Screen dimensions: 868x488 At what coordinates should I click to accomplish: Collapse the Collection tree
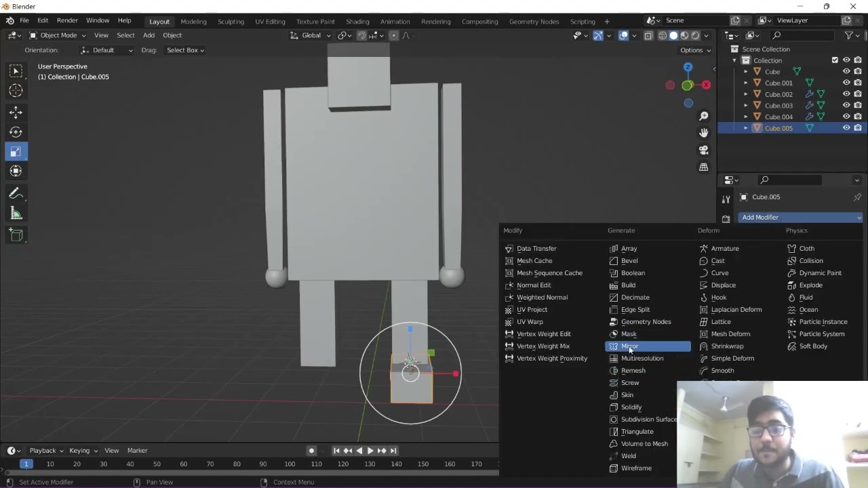point(734,60)
